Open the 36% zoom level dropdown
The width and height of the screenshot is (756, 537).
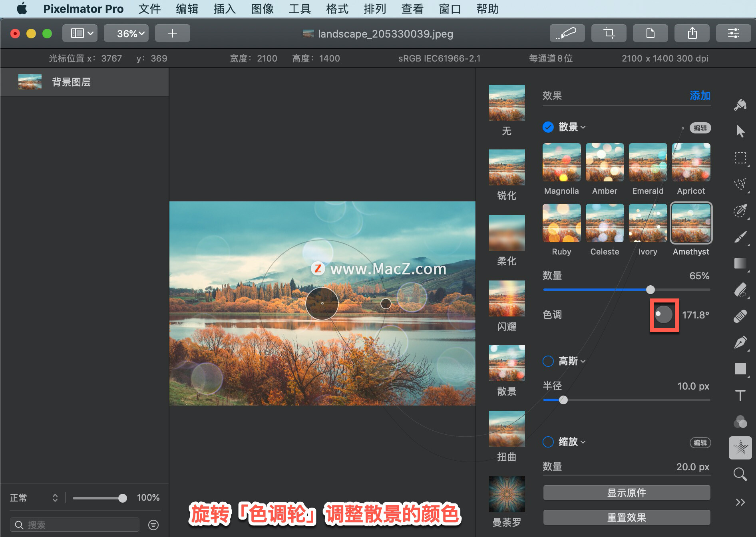(x=126, y=33)
